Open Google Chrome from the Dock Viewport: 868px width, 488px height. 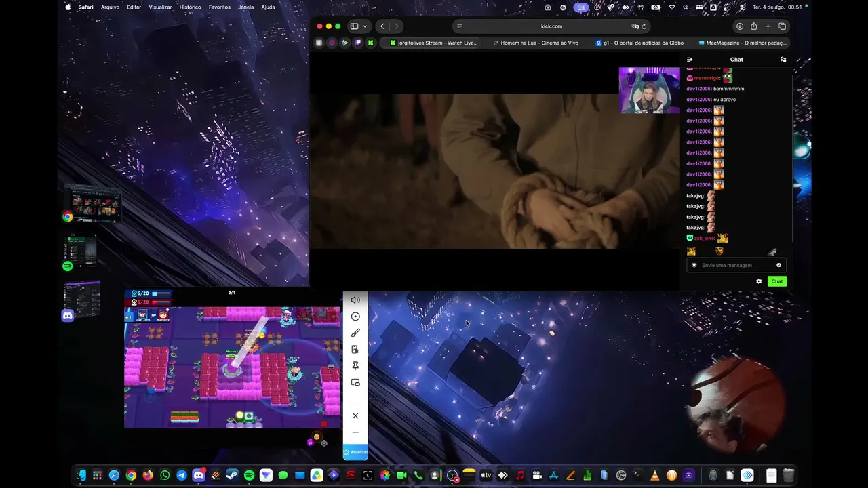pyautogui.click(x=131, y=475)
